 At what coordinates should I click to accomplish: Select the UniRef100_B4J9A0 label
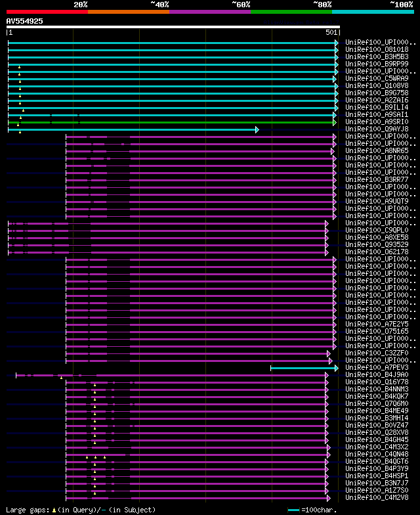tap(377, 374)
